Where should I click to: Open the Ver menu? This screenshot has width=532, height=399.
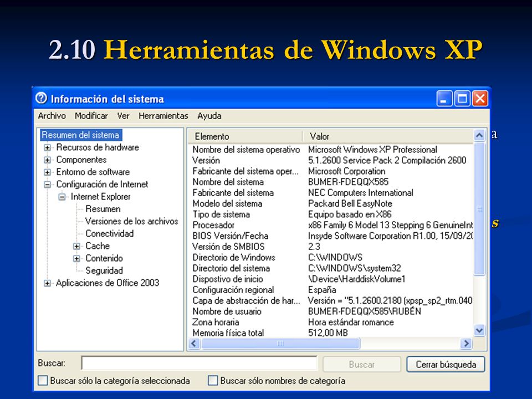pyautogui.click(x=123, y=116)
